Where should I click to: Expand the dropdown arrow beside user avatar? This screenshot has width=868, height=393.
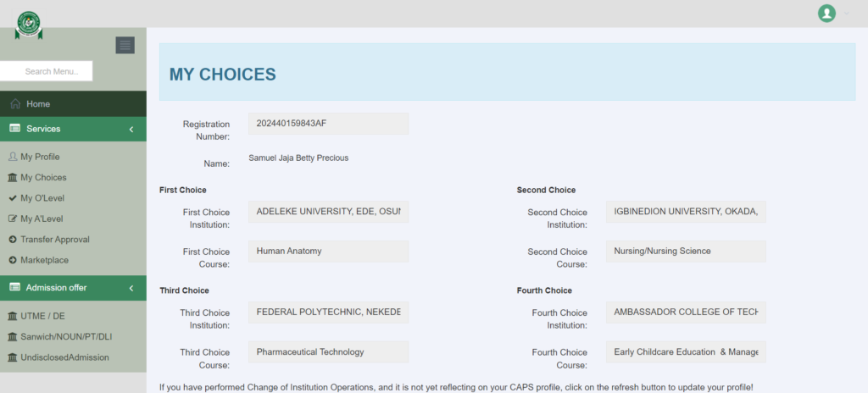[846, 14]
